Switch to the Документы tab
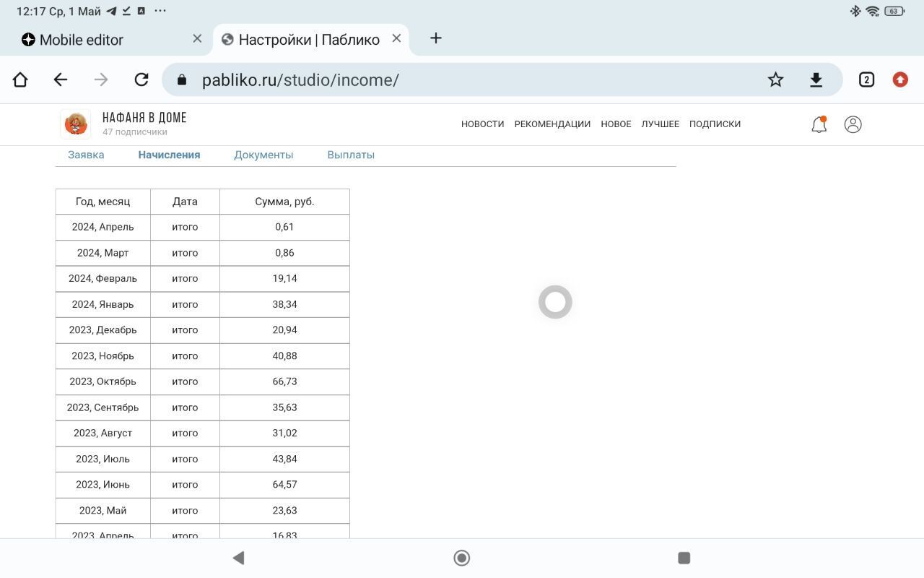 [x=263, y=155]
